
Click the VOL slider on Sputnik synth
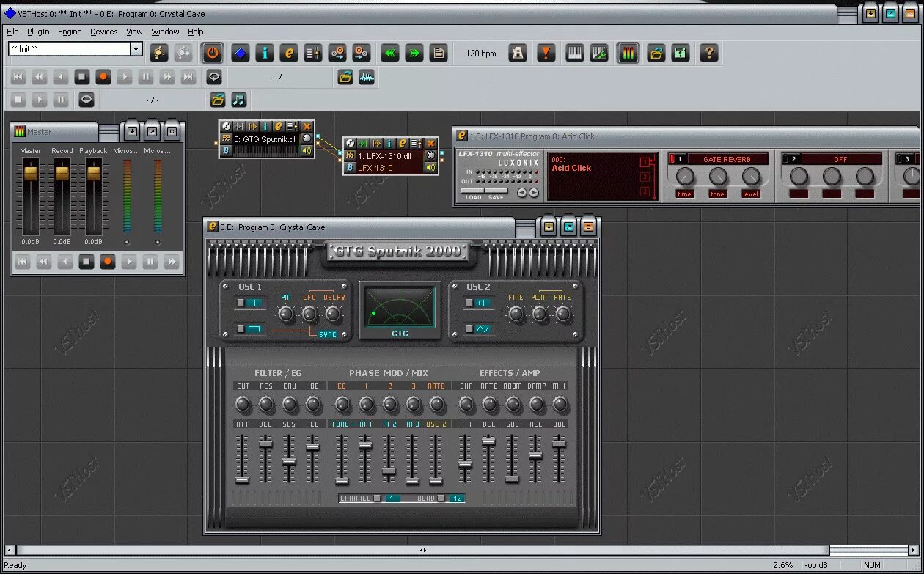559,444
